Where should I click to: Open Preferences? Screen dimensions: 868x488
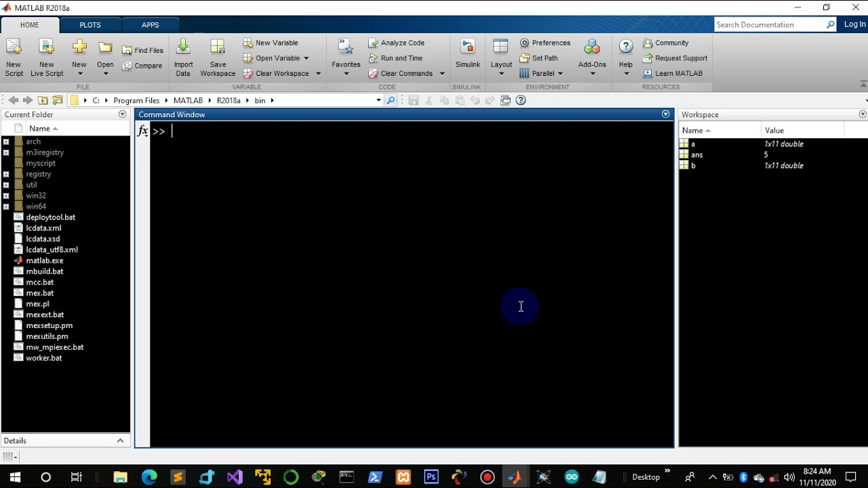545,43
